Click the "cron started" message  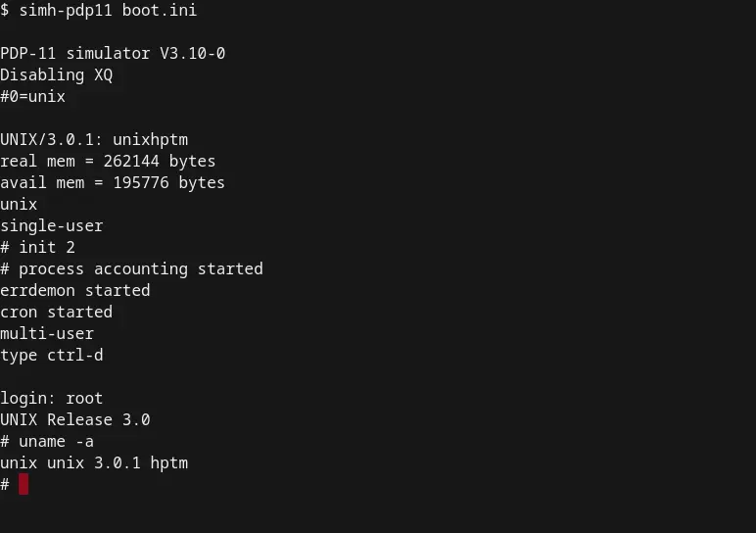coord(56,312)
